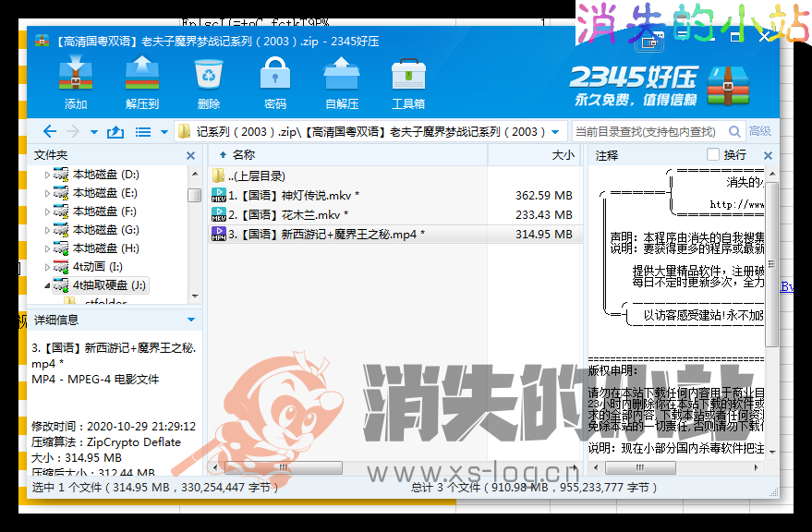Screen dimensions: 812x532
Task: Select file 1.【国语】神灯传说.mkv
Action: (x=395, y=195)
